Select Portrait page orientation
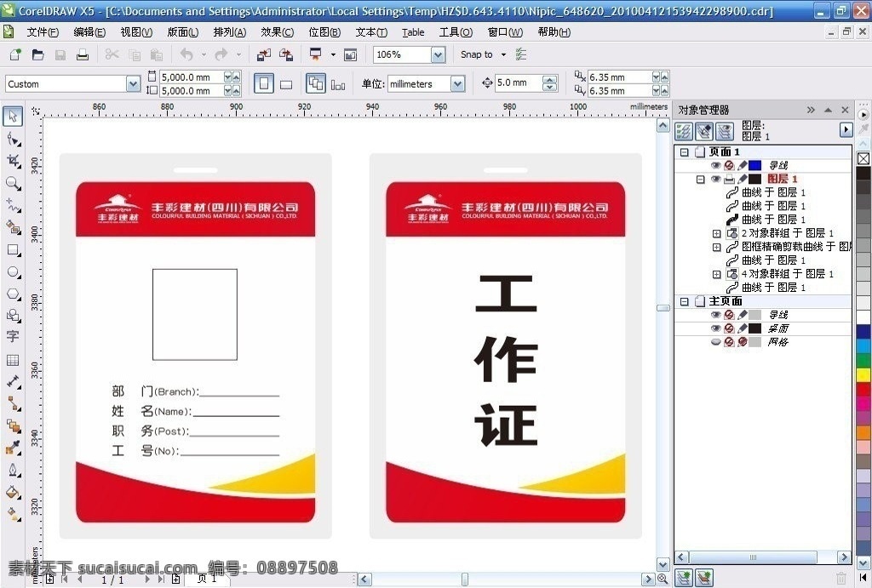This screenshot has height=588, width=872. click(264, 84)
